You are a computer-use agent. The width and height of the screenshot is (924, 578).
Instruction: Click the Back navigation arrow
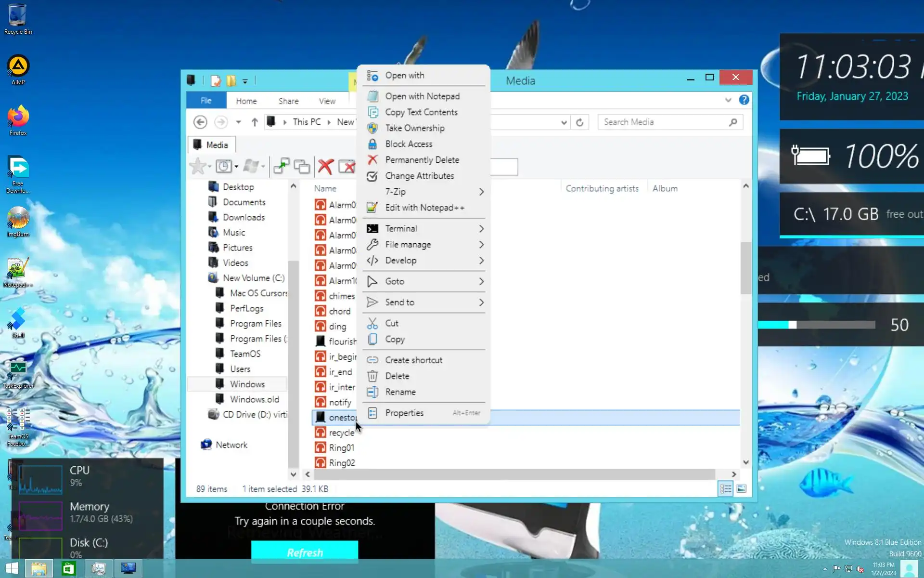point(200,122)
